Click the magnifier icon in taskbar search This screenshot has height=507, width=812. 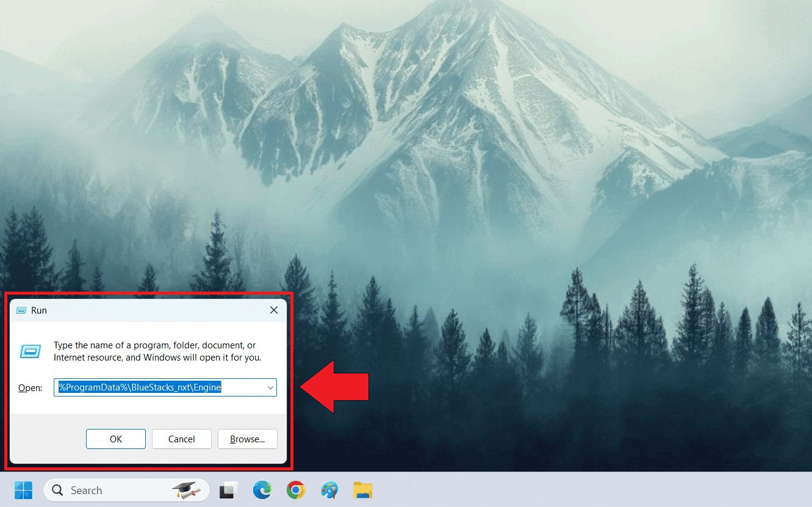[x=58, y=491]
